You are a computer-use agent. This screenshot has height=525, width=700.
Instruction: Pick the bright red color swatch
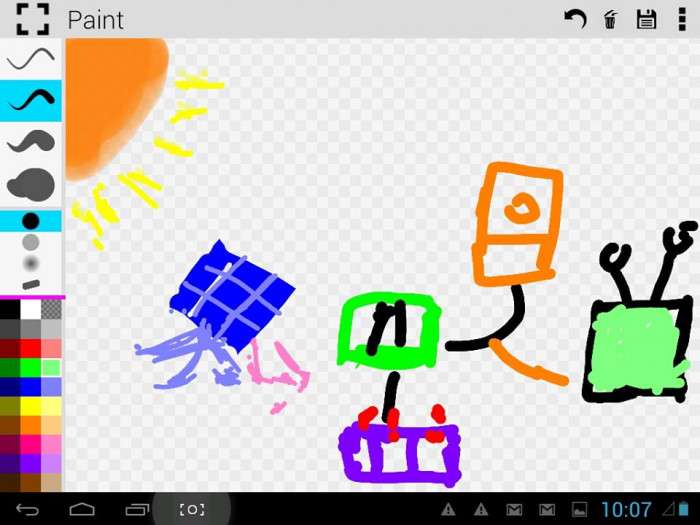[x=31, y=348]
